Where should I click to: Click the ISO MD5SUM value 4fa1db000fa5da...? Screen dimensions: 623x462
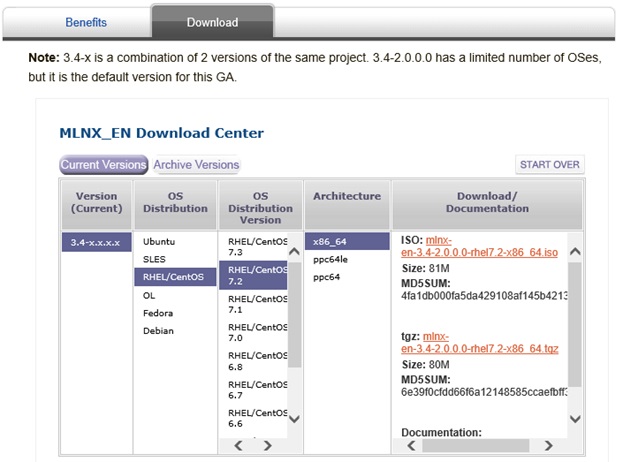click(x=484, y=296)
